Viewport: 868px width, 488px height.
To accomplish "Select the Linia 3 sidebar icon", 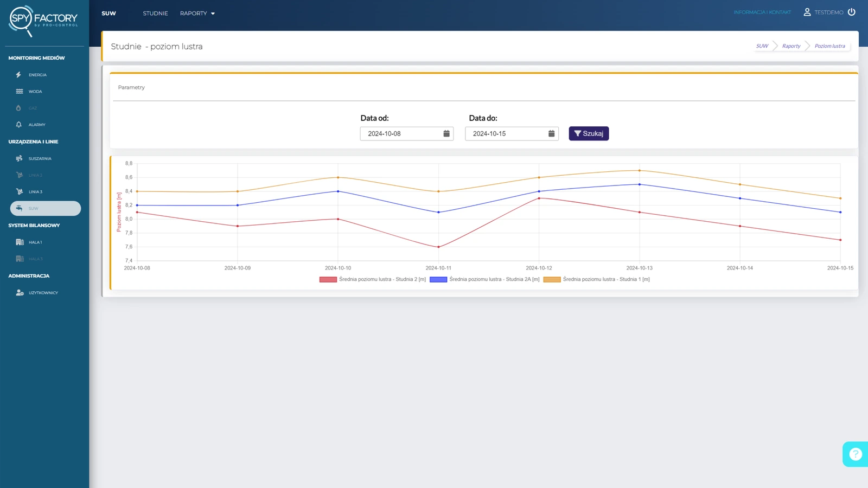I will (20, 191).
